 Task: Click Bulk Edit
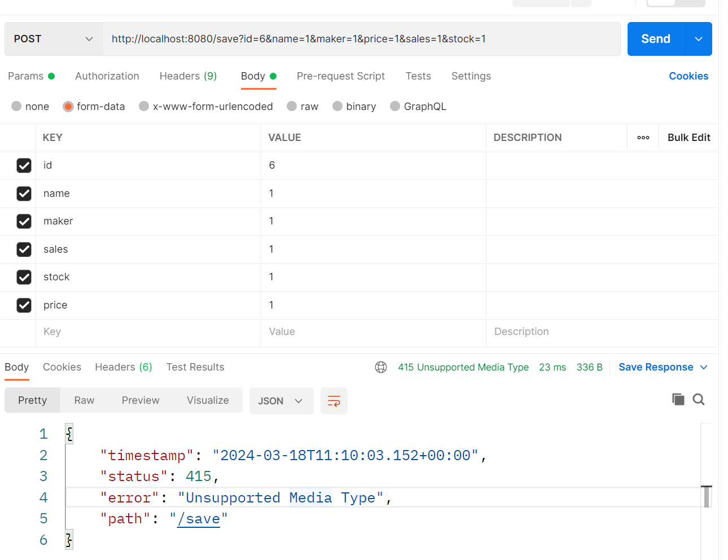coord(688,138)
